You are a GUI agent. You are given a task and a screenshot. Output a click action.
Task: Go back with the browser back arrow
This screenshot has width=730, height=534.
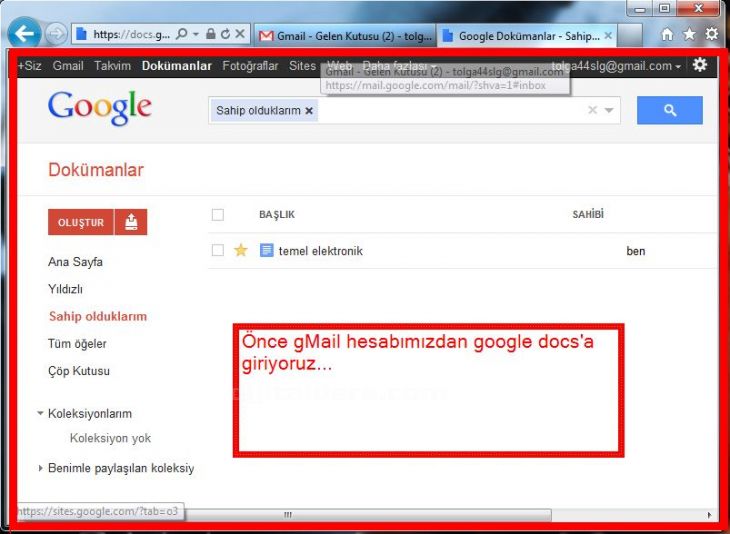pos(24,33)
